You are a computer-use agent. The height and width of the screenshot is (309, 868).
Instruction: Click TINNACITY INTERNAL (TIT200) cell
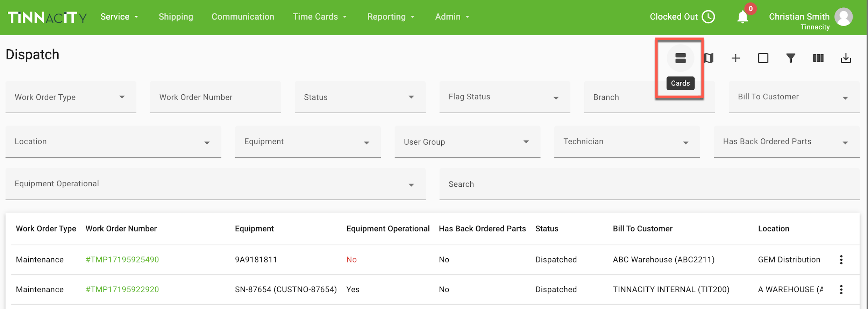671,289
